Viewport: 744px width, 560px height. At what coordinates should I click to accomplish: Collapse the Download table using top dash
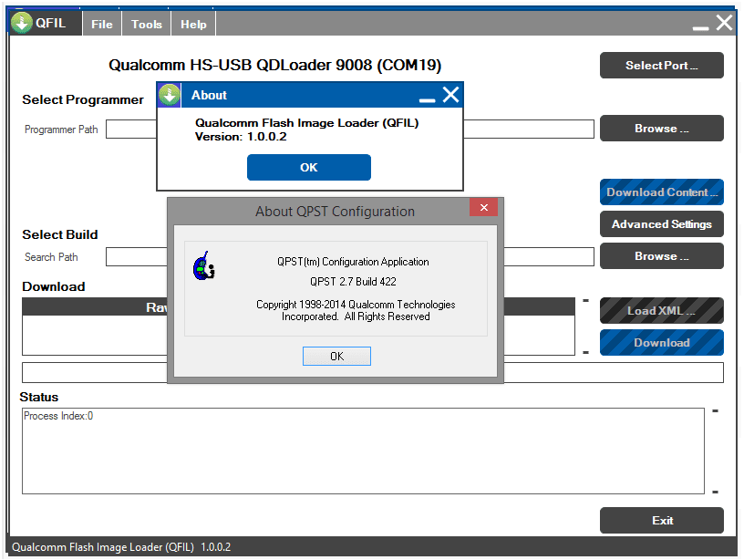tap(585, 300)
